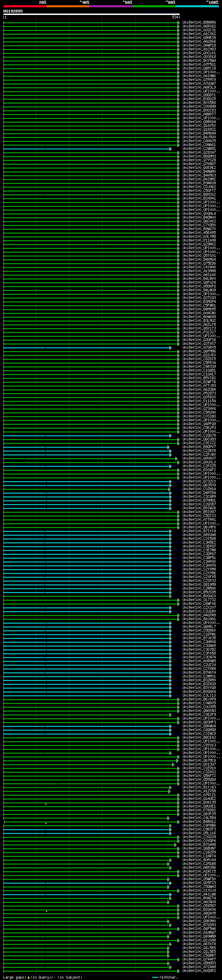Open hit UniRef100_Q9HES8

[x=199, y=38]
